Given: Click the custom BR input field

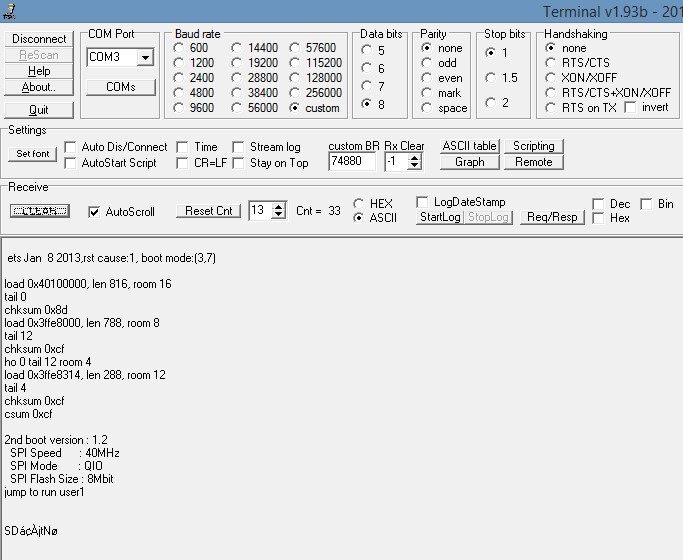Looking at the screenshot, I should tap(352, 162).
